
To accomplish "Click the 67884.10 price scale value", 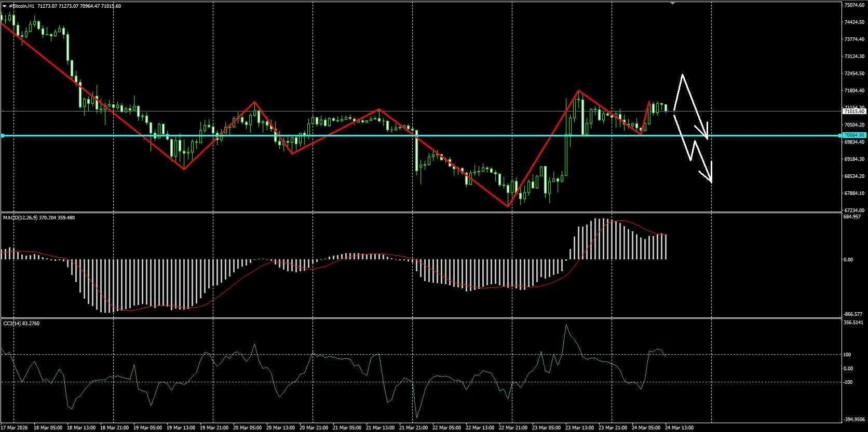I will click(854, 193).
